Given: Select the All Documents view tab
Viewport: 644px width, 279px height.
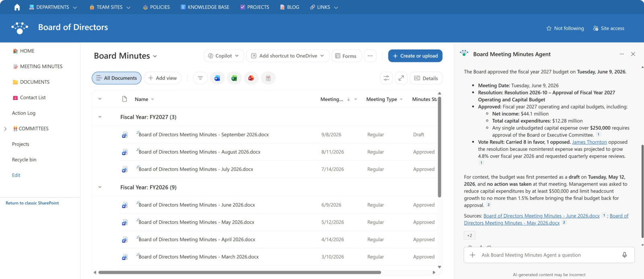Looking at the screenshot, I should click(117, 78).
